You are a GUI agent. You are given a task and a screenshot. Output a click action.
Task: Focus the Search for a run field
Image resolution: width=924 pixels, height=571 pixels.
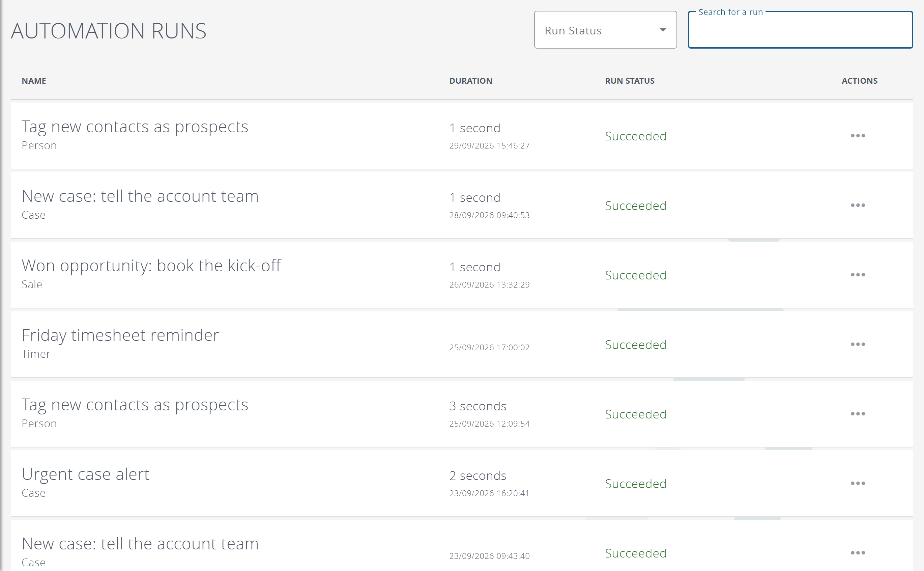coord(800,30)
